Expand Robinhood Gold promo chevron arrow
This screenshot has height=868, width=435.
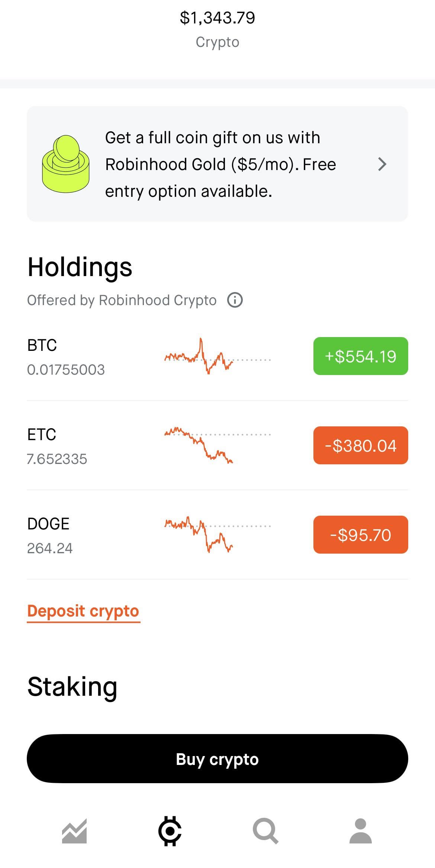click(x=382, y=164)
